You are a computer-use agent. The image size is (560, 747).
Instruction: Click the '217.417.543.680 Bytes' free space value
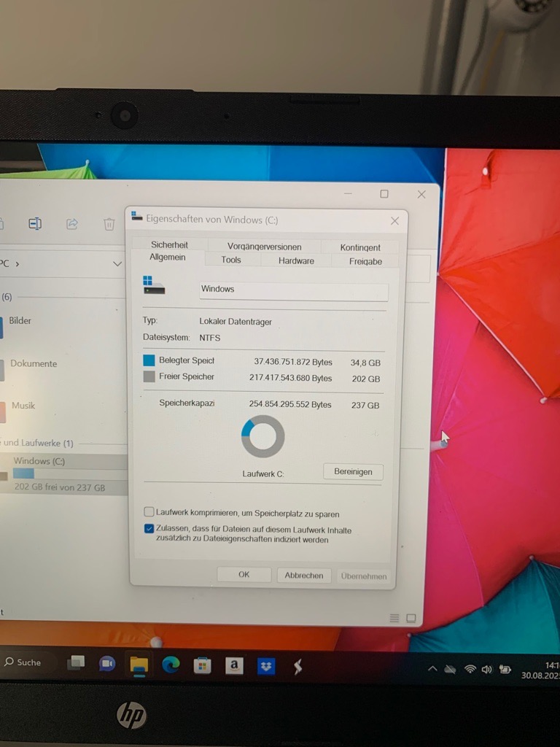290,378
